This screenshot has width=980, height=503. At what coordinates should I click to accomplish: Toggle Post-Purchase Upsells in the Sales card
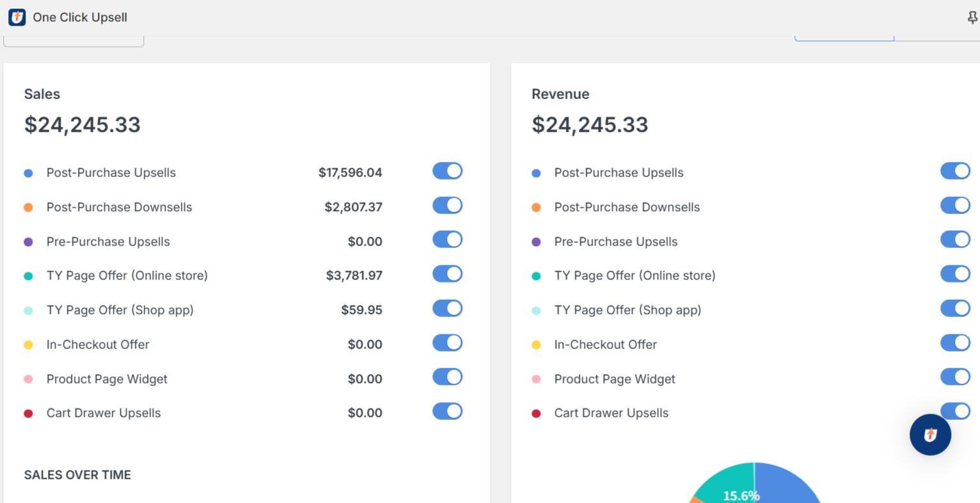[447, 171]
